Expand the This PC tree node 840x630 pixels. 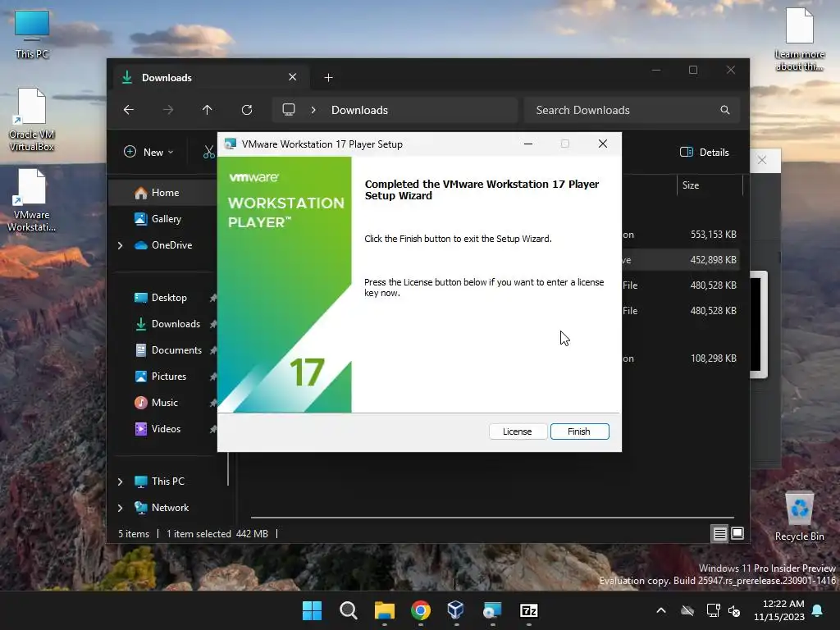[x=120, y=482]
